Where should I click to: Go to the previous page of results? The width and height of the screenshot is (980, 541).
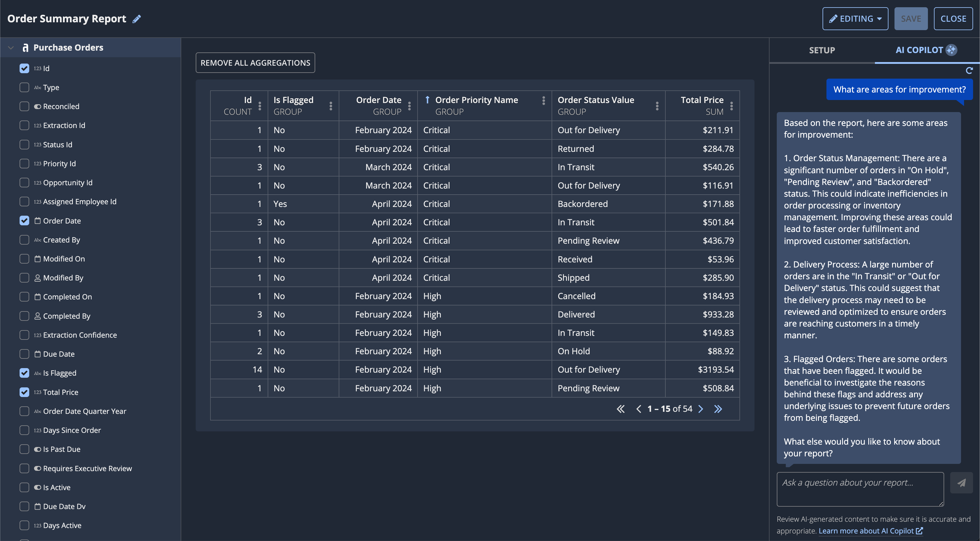coord(639,409)
